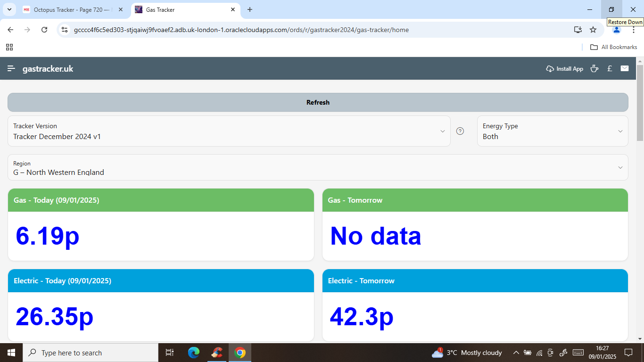Click the Electric - Tomorrow card header

tap(475, 281)
